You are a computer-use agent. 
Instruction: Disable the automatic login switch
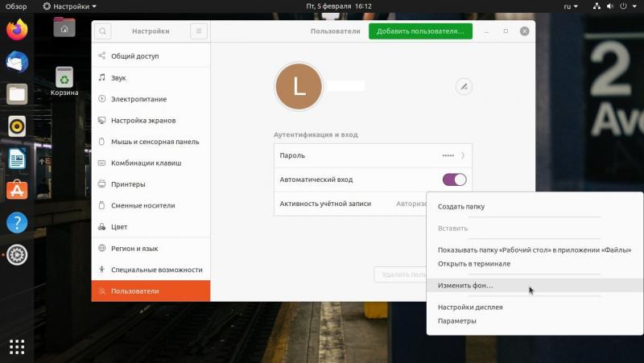tap(454, 179)
